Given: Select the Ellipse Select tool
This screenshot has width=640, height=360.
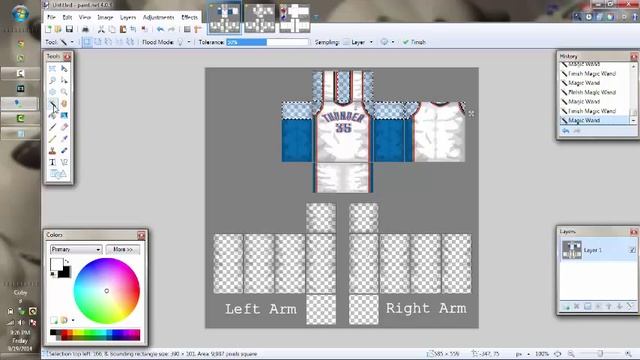Looking at the screenshot, I should point(53,92).
